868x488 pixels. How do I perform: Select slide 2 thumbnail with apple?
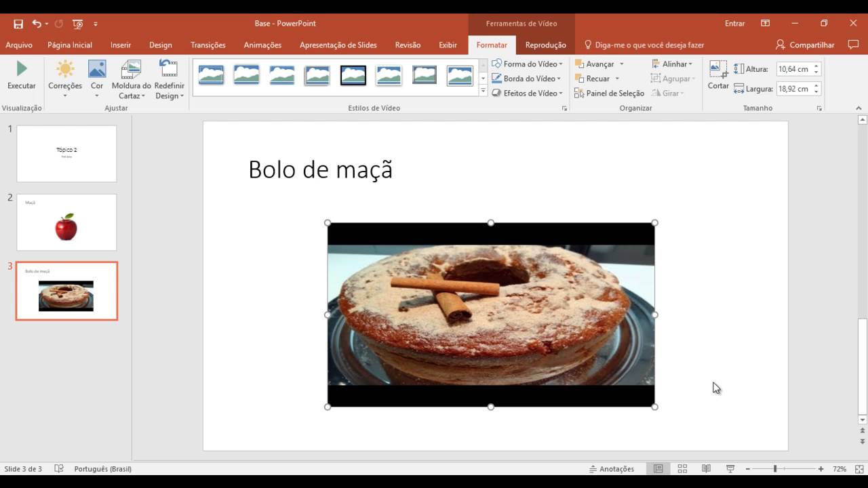point(66,222)
